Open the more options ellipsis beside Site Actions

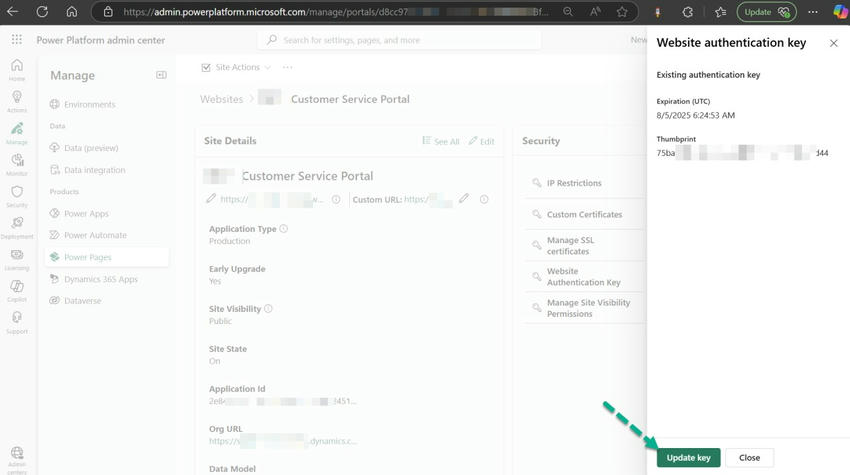coord(288,67)
